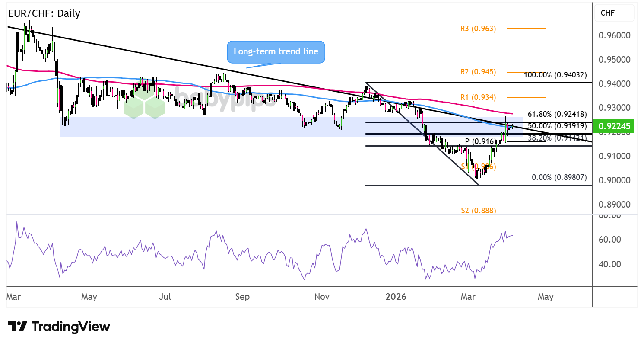Click the S2 (0.888) support label
The width and height of the screenshot is (644, 346).
point(478,211)
